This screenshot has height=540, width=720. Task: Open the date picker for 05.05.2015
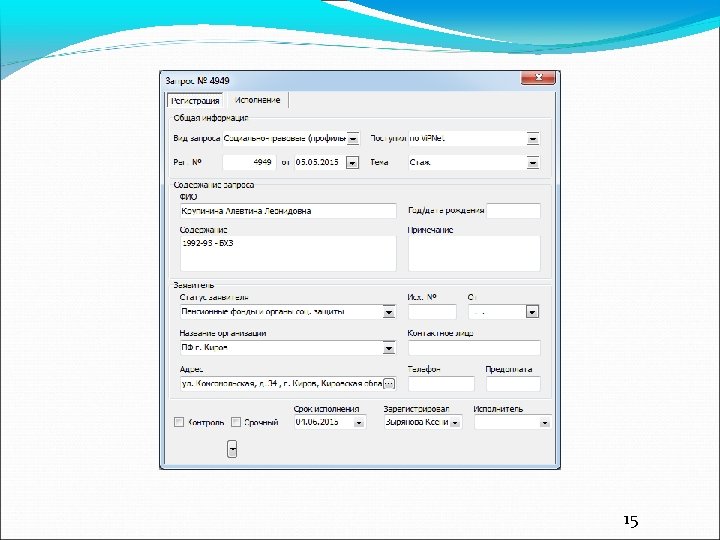point(352,163)
